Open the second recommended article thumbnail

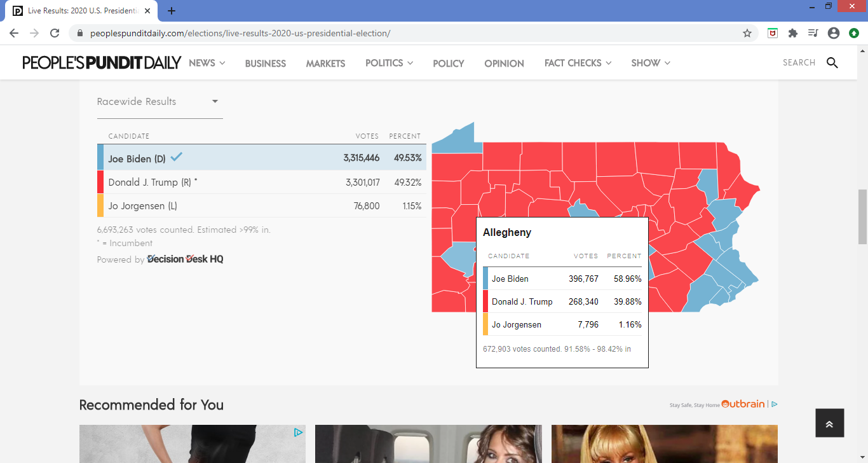click(x=429, y=444)
